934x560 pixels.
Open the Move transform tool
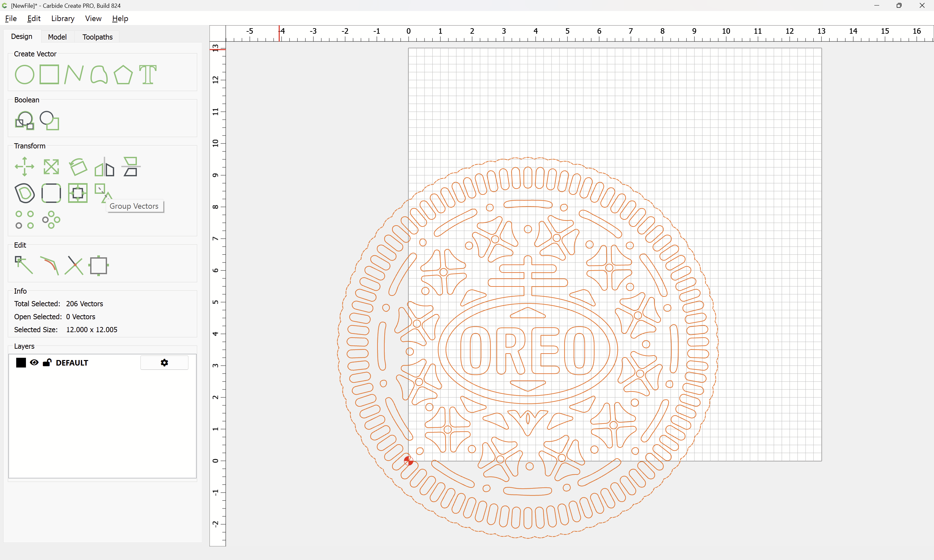[25, 167]
